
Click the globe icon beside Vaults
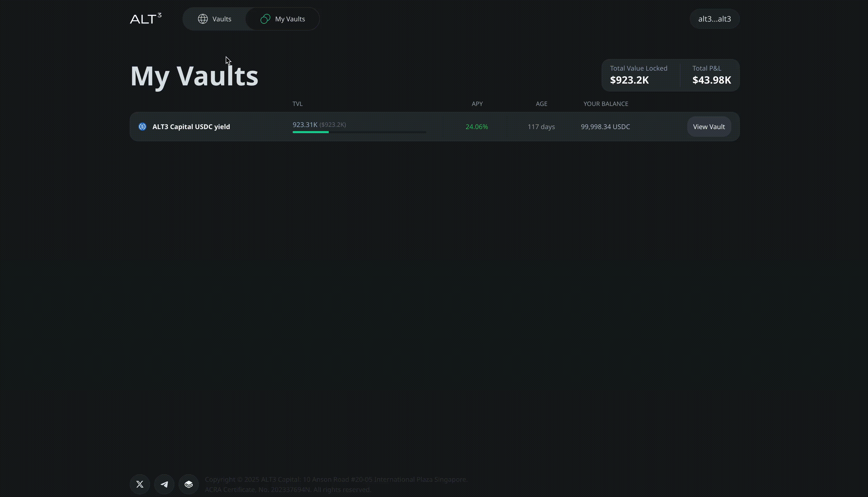point(203,19)
